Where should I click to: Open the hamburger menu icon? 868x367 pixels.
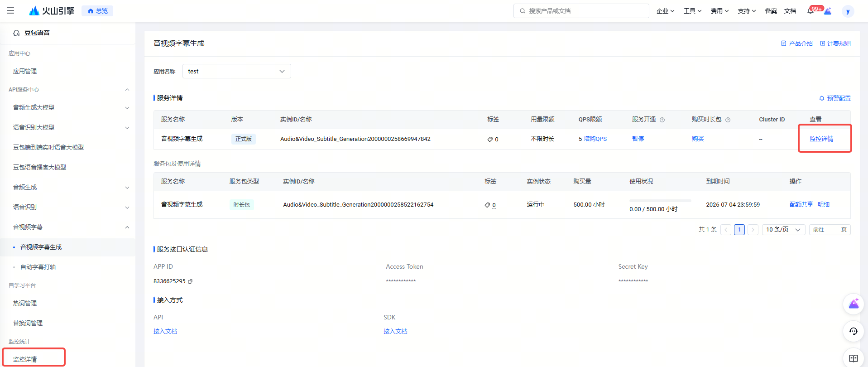point(10,10)
